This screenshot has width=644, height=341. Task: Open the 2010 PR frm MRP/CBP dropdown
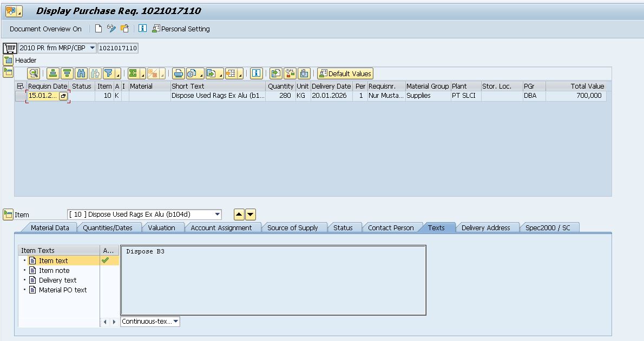click(x=92, y=48)
